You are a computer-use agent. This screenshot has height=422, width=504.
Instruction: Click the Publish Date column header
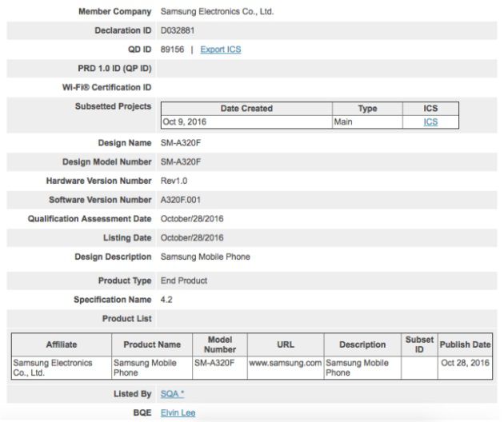[x=466, y=344]
